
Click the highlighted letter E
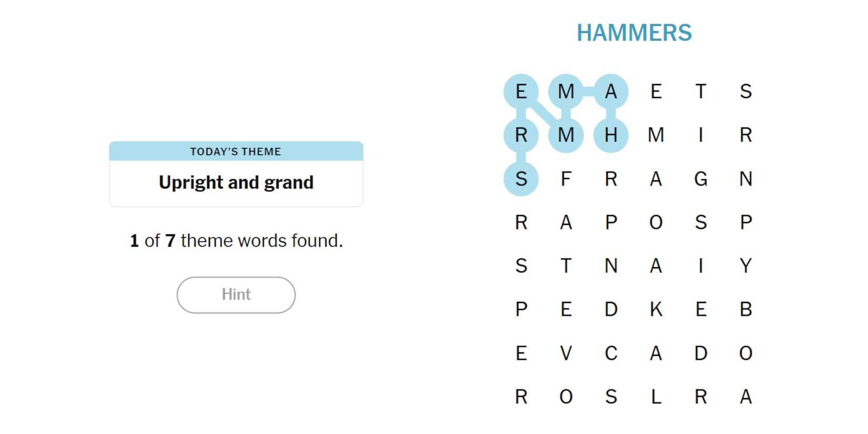[521, 92]
